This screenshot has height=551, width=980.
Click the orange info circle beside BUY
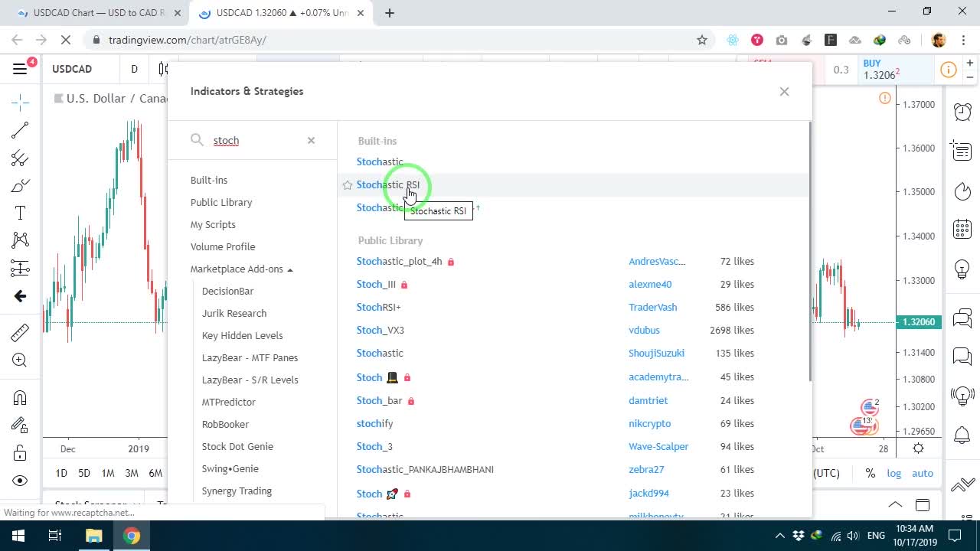948,70
